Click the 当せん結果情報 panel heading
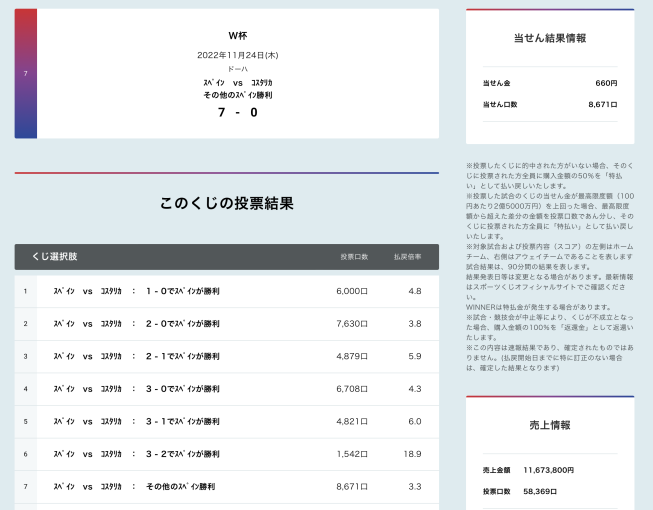 [549, 38]
